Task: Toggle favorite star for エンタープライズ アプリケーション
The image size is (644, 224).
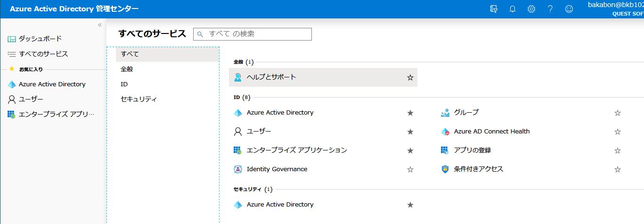Action: 410,150
